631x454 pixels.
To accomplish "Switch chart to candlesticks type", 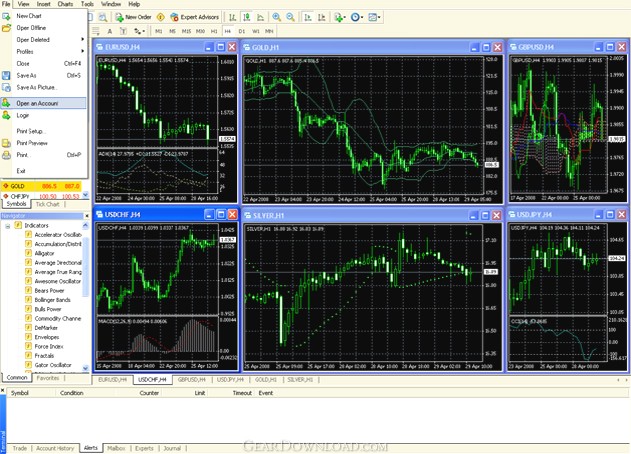I will 246,17.
